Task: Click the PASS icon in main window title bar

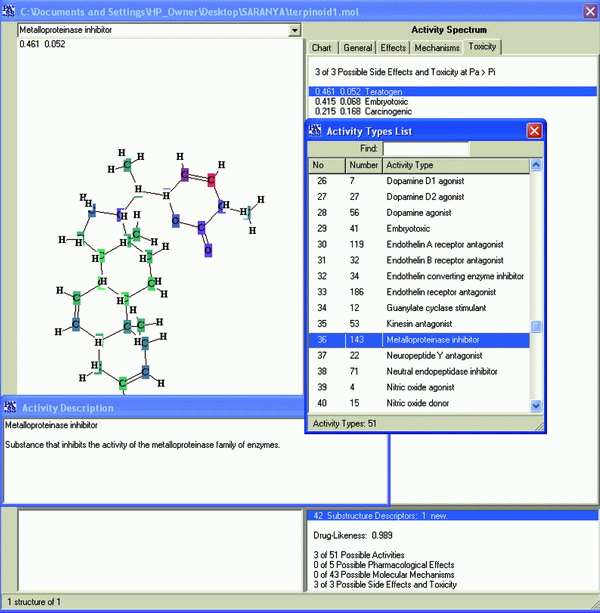Action: point(8,11)
